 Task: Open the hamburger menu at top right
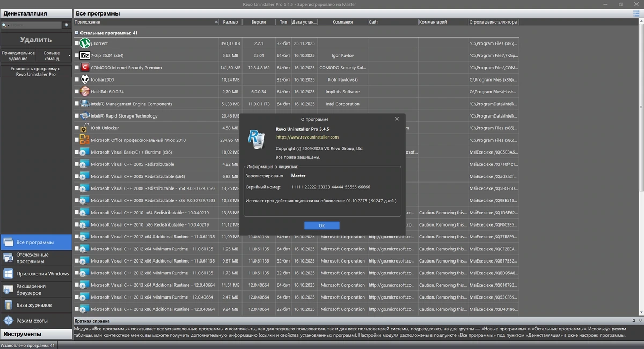pyautogui.click(x=637, y=13)
